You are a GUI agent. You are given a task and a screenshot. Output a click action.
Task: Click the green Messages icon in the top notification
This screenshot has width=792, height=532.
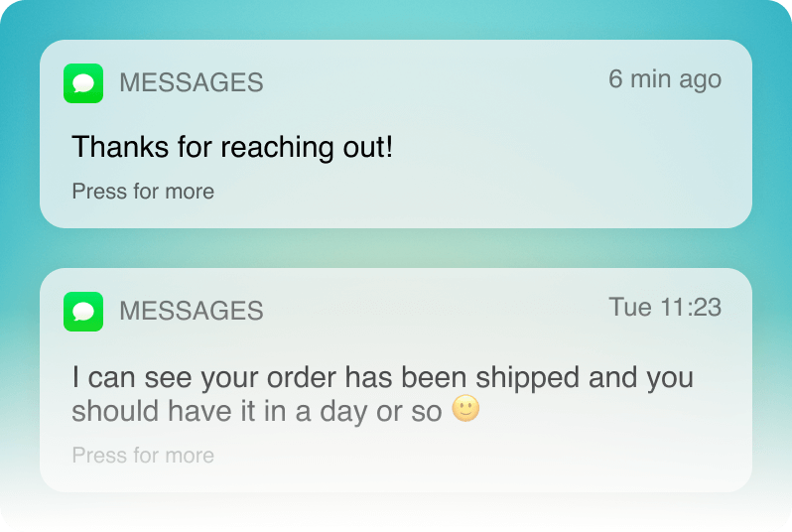pyautogui.click(x=83, y=83)
